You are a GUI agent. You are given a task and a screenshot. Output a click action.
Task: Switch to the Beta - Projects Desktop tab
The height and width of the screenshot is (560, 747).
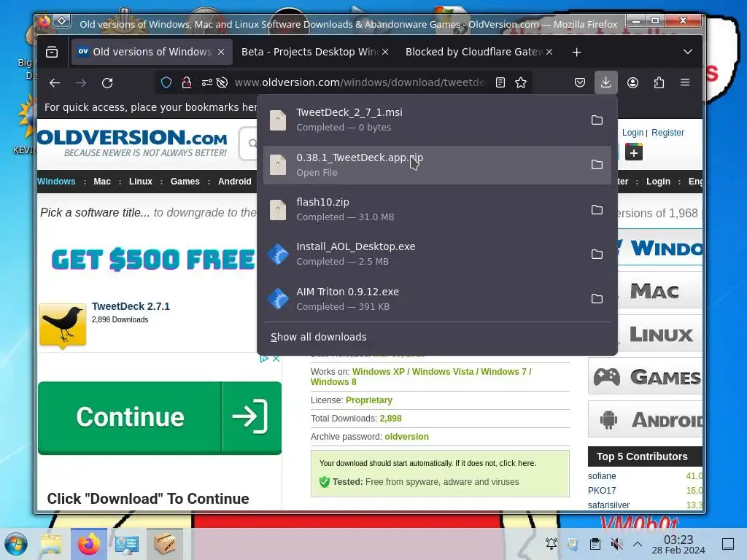click(x=309, y=52)
